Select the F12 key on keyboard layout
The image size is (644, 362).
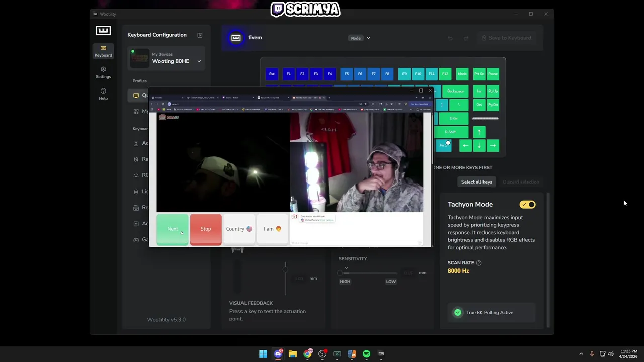445,74
